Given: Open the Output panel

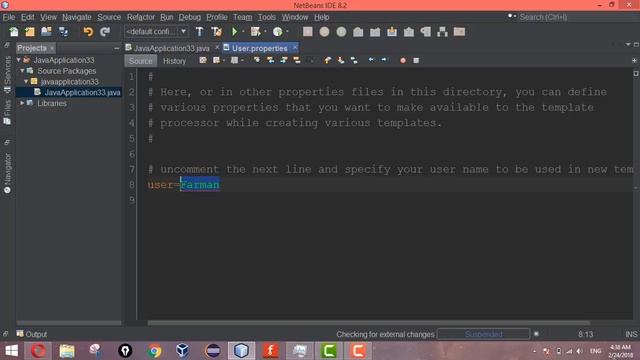Looking at the screenshot, I should point(32,334).
